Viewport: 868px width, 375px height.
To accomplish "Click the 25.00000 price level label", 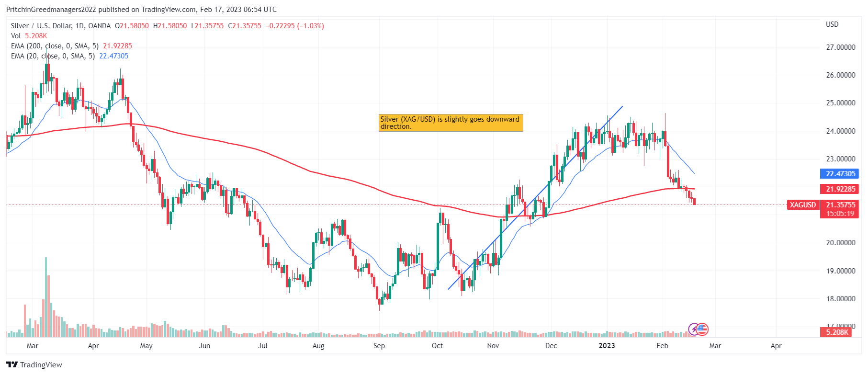I will pos(841,103).
